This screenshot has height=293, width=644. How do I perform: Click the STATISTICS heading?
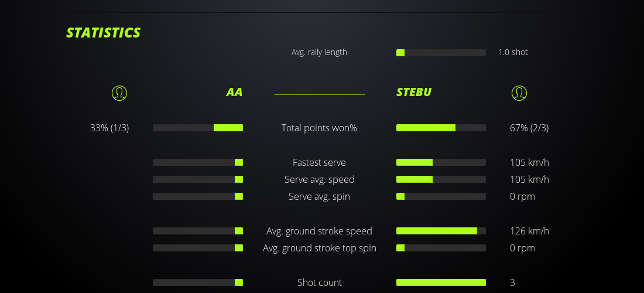(104, 33)
